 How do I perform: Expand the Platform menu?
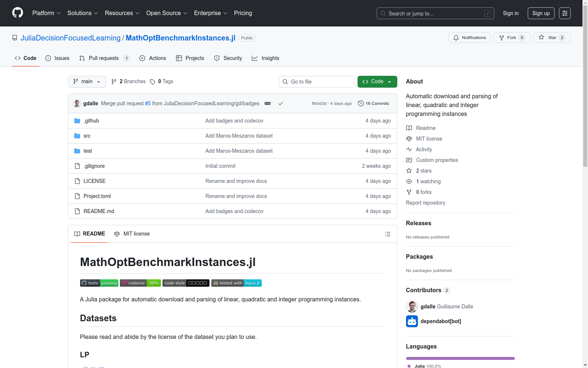(47, 13)
